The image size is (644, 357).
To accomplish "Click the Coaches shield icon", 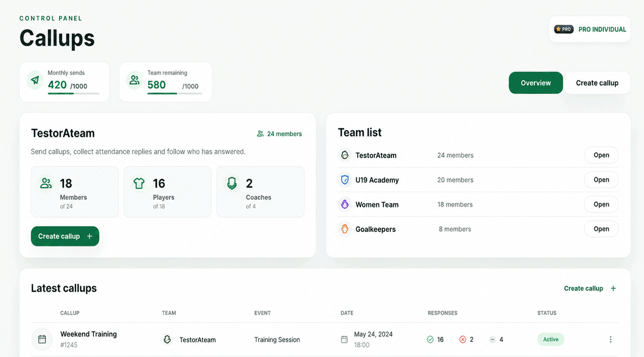I will [232, 183].
